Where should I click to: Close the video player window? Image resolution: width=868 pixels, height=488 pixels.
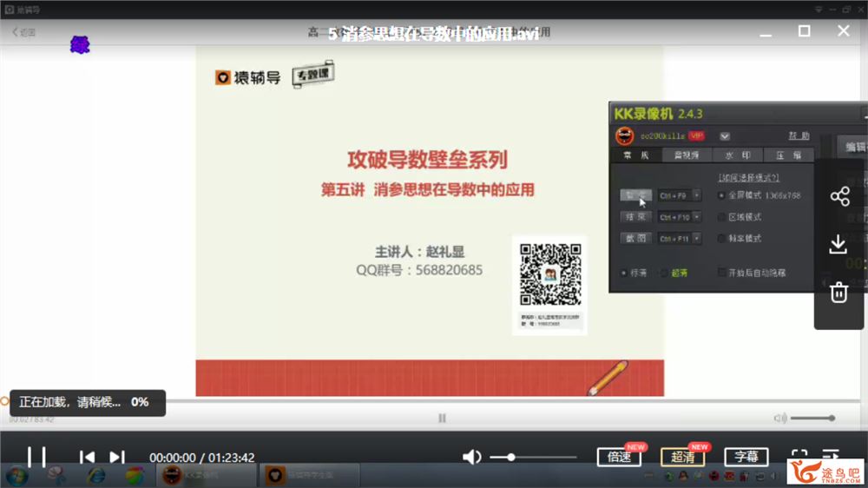click(843, 31)
